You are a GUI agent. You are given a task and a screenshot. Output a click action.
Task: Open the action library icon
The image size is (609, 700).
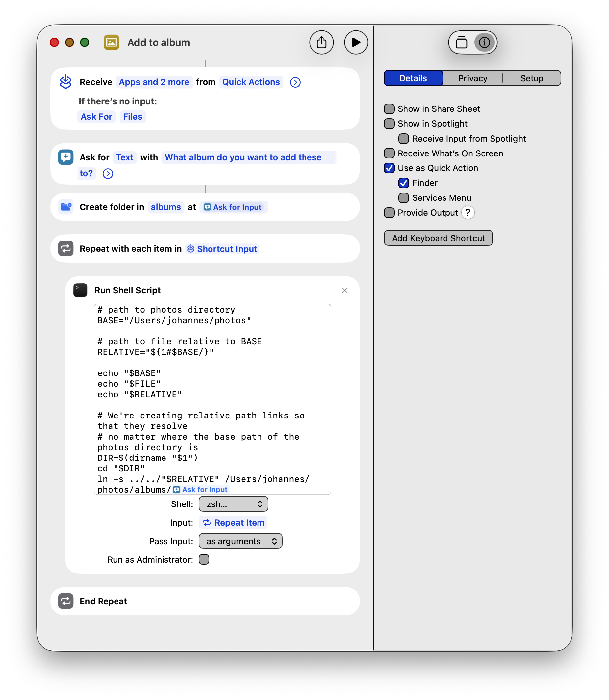pos(461,42)
